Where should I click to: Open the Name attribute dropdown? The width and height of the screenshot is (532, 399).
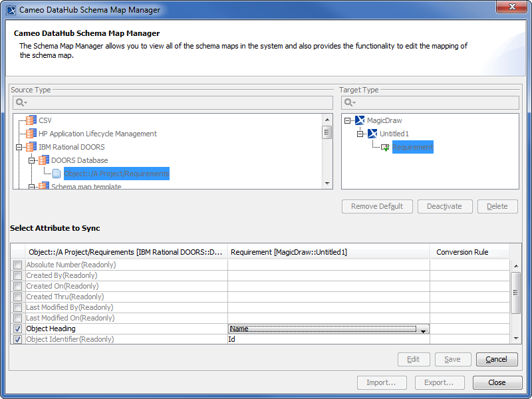pyautogui.click(x=423, y=329)
